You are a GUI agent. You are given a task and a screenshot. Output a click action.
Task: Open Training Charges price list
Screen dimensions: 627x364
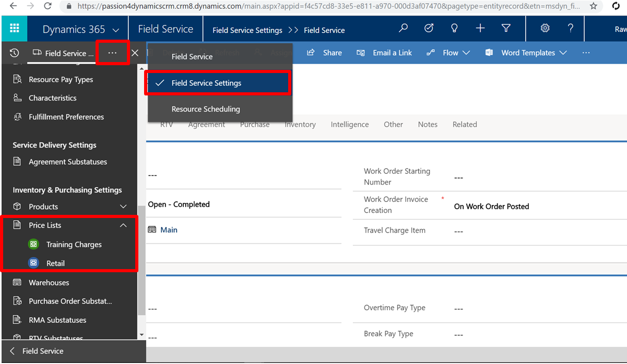(x=74, y=245)
